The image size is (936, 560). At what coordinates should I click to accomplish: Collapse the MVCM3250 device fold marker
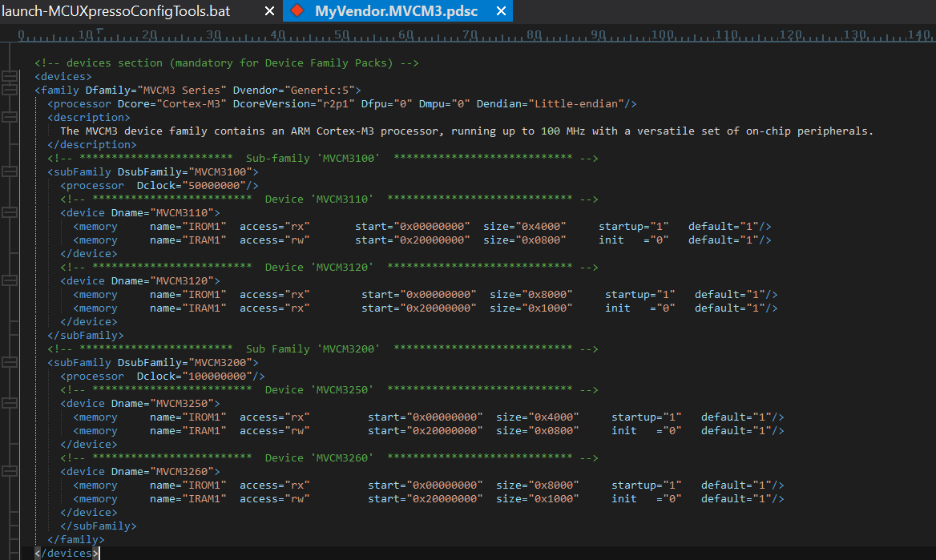10,403
